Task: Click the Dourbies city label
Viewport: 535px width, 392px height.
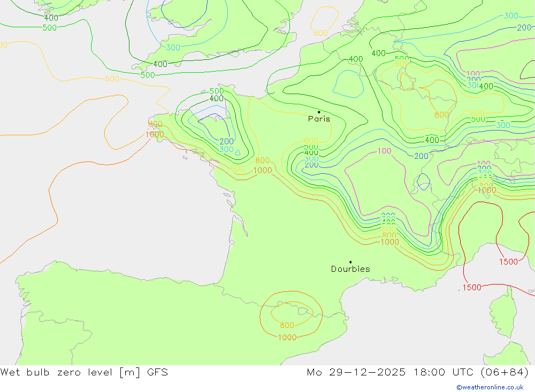Action: pos(350,269)
